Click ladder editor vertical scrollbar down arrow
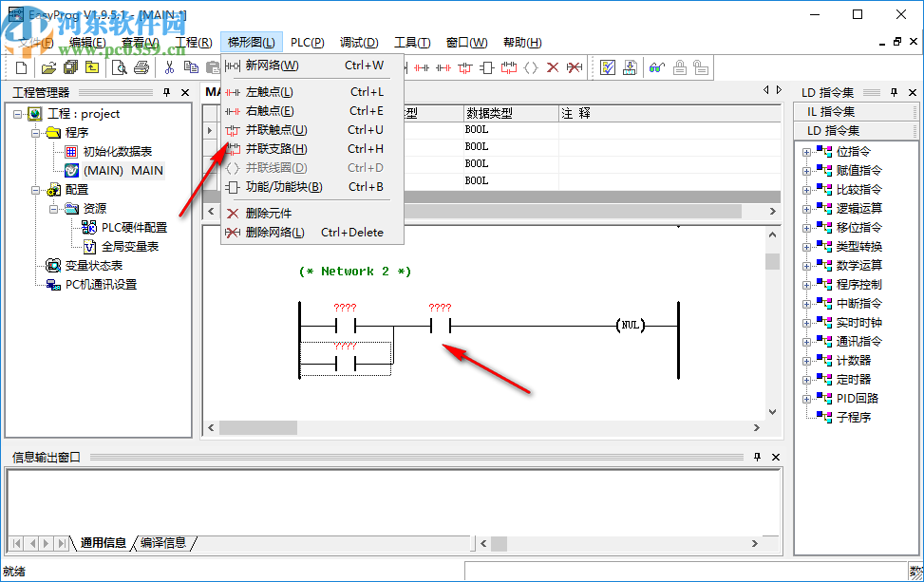The height and width of the screenshot is (582, 924). (x=773, y=412)
